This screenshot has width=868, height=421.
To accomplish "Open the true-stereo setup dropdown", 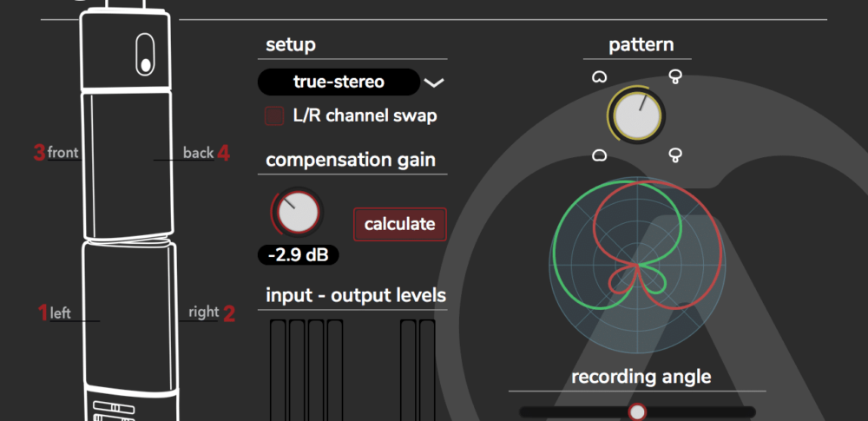I will [339, 82].
